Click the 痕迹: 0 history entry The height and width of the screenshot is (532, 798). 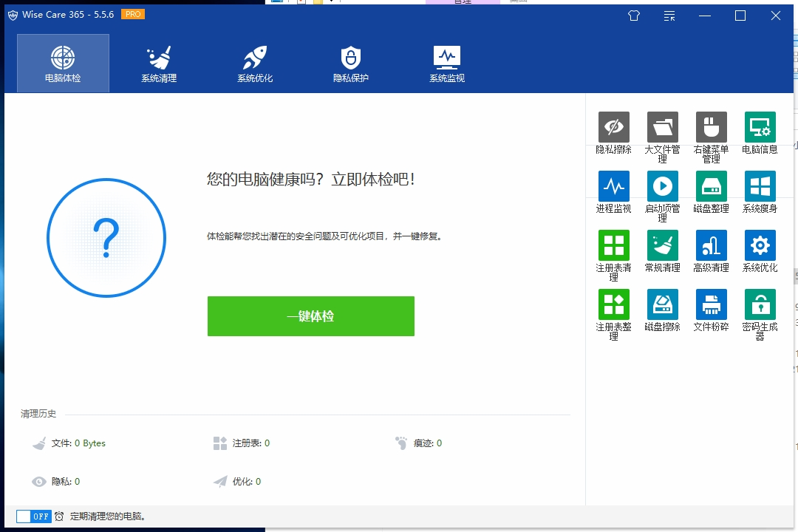[x=428, y=443]
